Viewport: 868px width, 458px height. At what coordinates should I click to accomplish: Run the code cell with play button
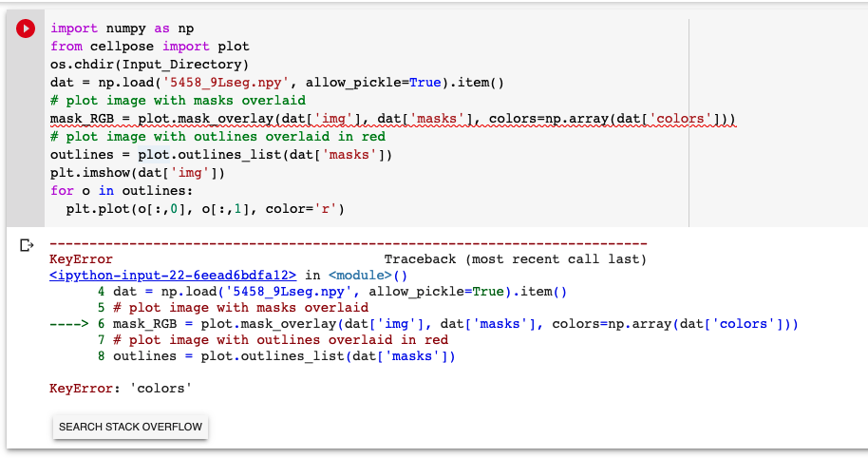[x=26, y=29]
